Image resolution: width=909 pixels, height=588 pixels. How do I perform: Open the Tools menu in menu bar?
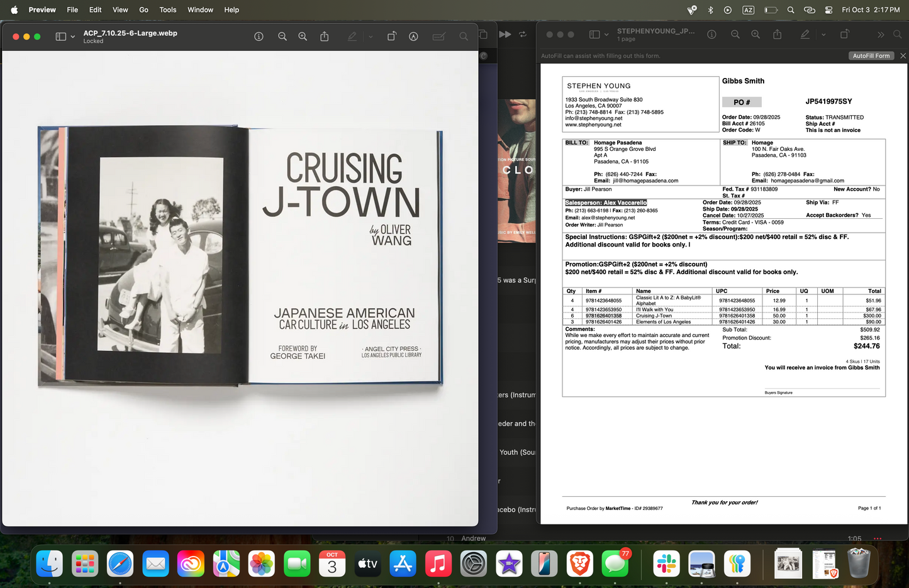[x=168, y=9]
